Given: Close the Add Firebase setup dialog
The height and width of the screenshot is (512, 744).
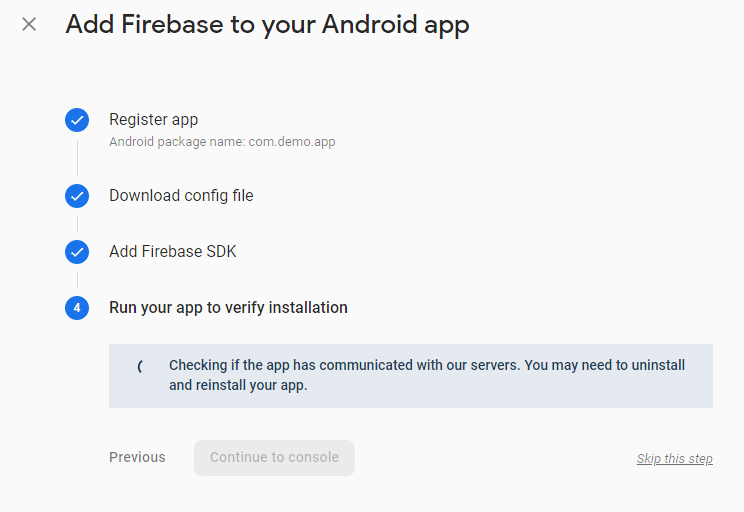Looking at the screenshot, I should (29, 24).
